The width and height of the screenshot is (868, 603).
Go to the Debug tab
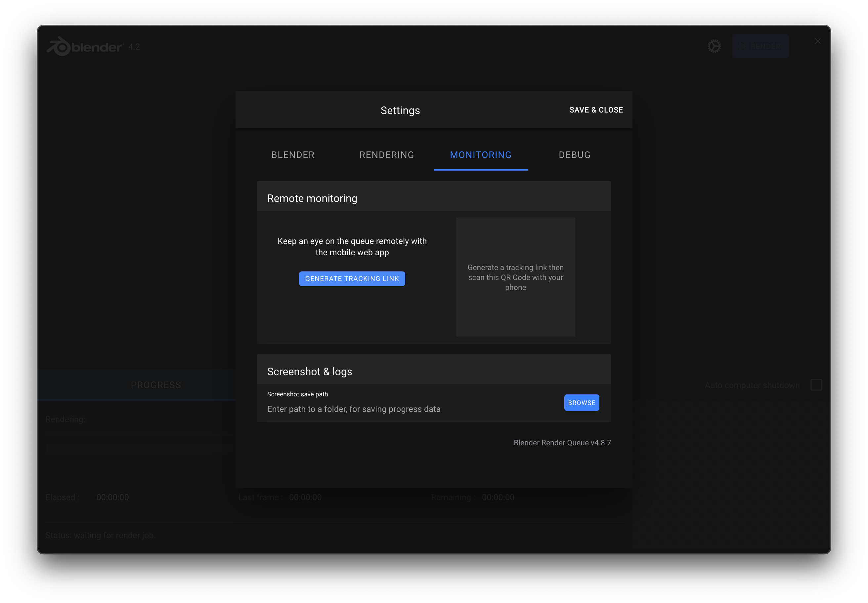tap(574, 155)
